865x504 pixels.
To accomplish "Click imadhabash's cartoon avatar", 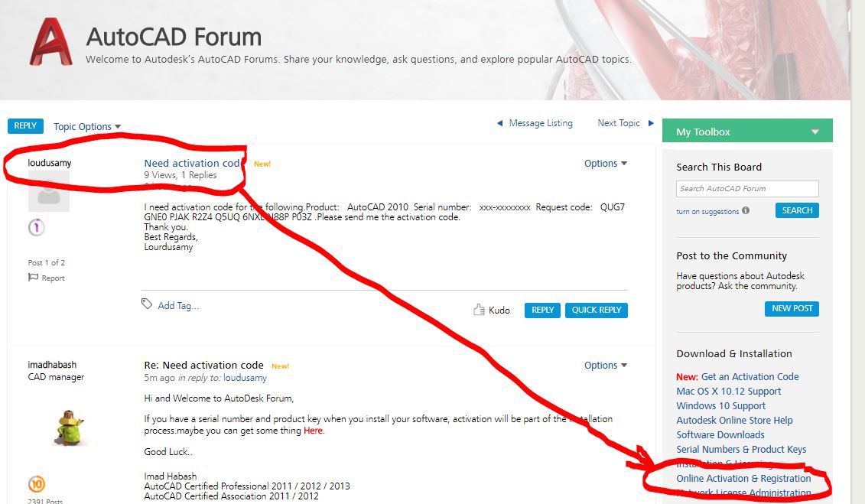I will [x=69, y=428].
